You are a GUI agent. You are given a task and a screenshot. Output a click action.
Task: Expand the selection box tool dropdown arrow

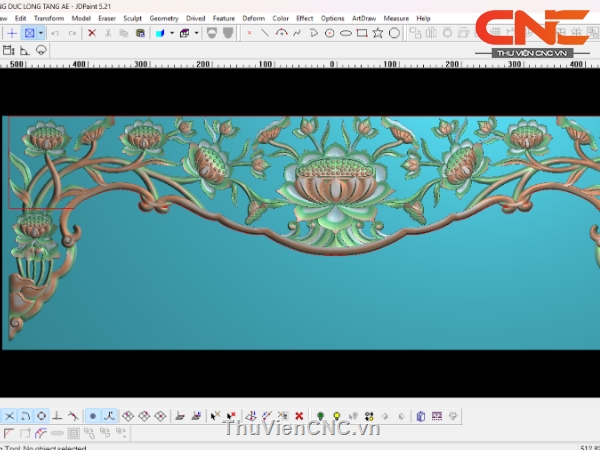tap(40, 33)
